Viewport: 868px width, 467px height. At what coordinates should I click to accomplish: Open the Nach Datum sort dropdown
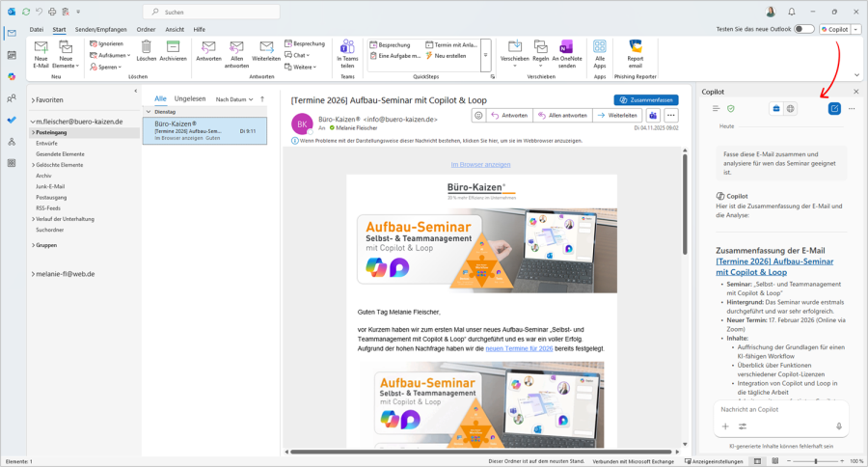(x=234, y=99)
